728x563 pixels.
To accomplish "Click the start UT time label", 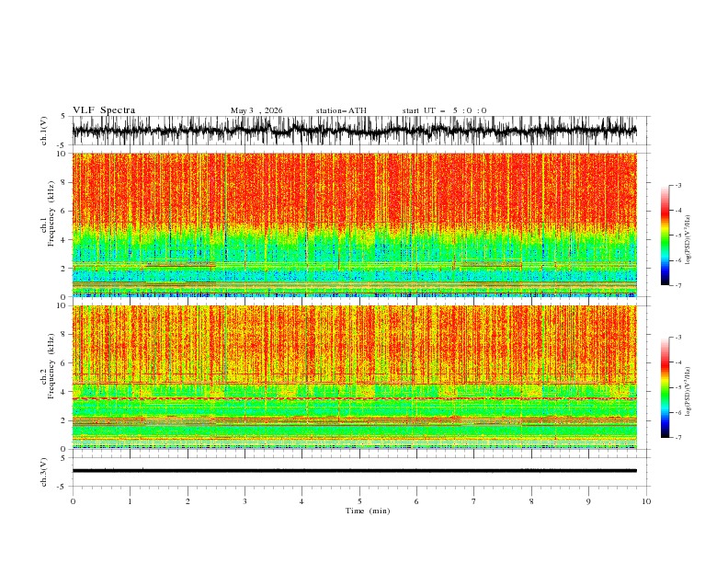I will pyautogui.click(x=444, y=110).
